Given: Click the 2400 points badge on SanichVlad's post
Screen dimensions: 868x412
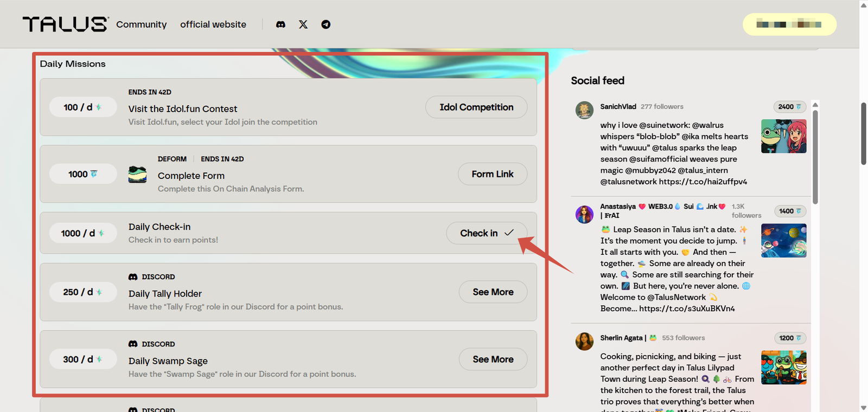Looking at the screenshot, I should tap(789, 107).
